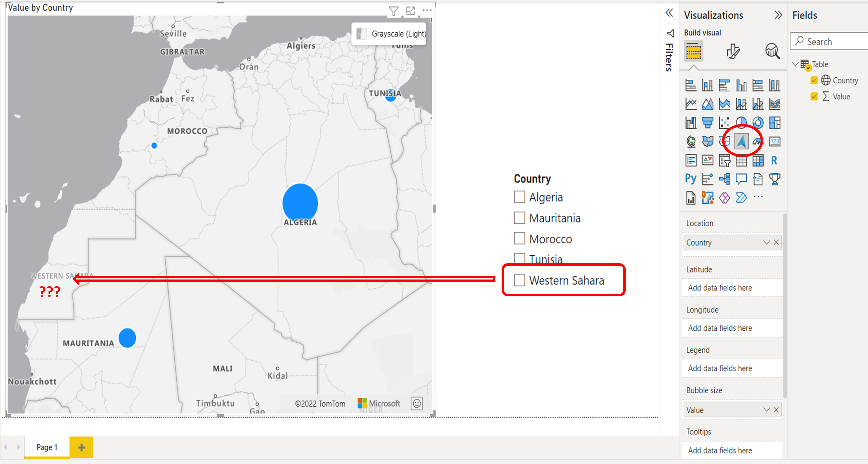Remove Country from the Location well

click(x=776, y=243)
